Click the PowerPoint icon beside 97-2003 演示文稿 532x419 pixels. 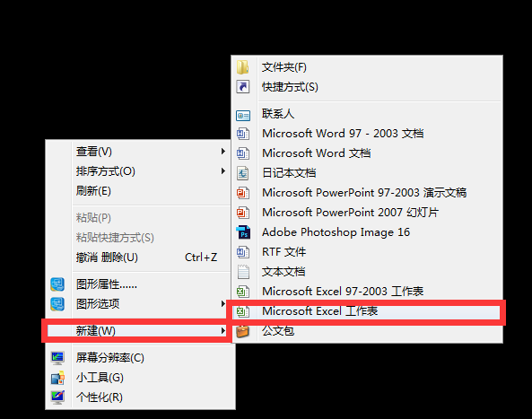coord(243,193)
